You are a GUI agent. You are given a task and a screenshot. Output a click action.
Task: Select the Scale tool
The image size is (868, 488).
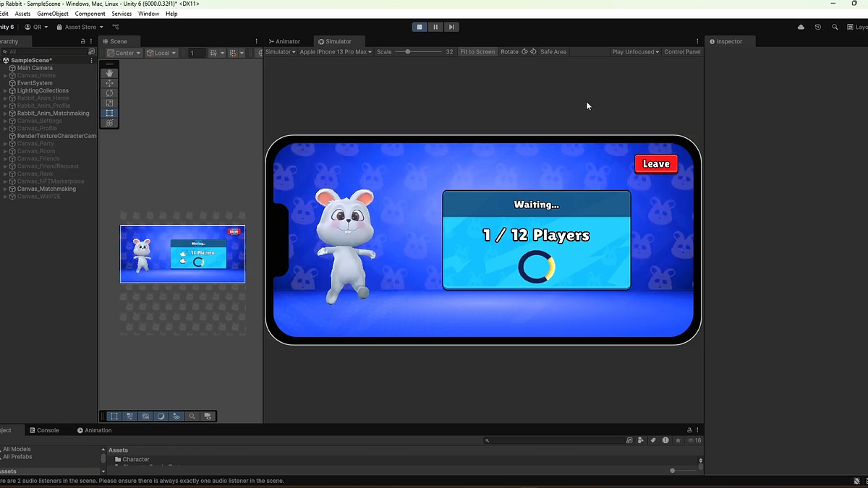pyautogui.click(x=109, y=103)
